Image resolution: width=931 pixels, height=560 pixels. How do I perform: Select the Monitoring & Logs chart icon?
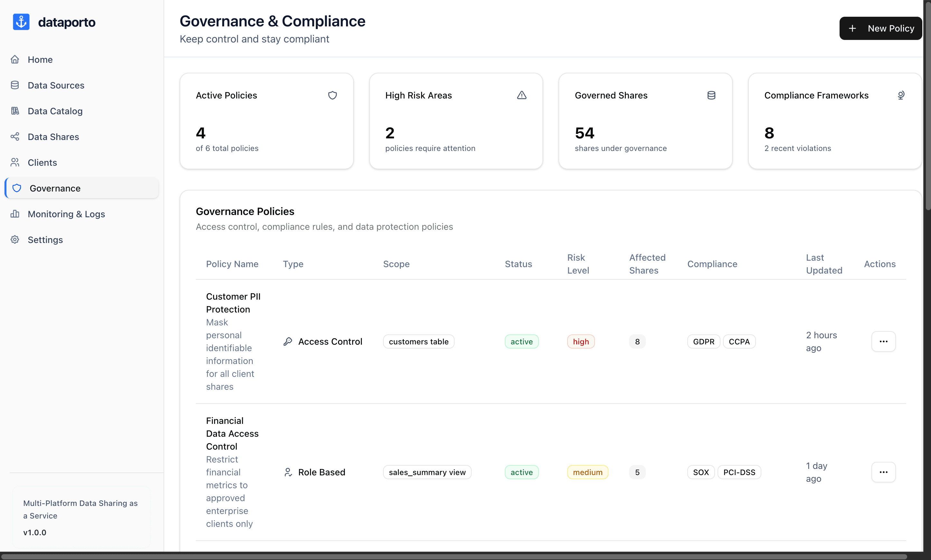[x=15, y=214]
